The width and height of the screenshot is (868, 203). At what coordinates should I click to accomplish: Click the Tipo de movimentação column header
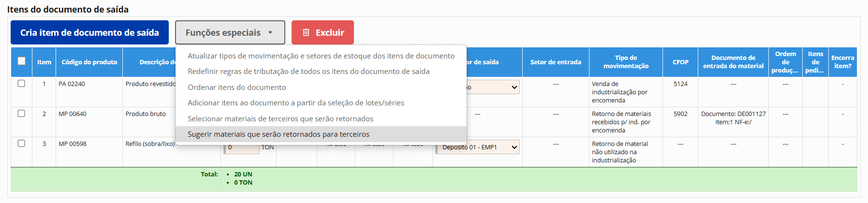[x=626, y=62]
